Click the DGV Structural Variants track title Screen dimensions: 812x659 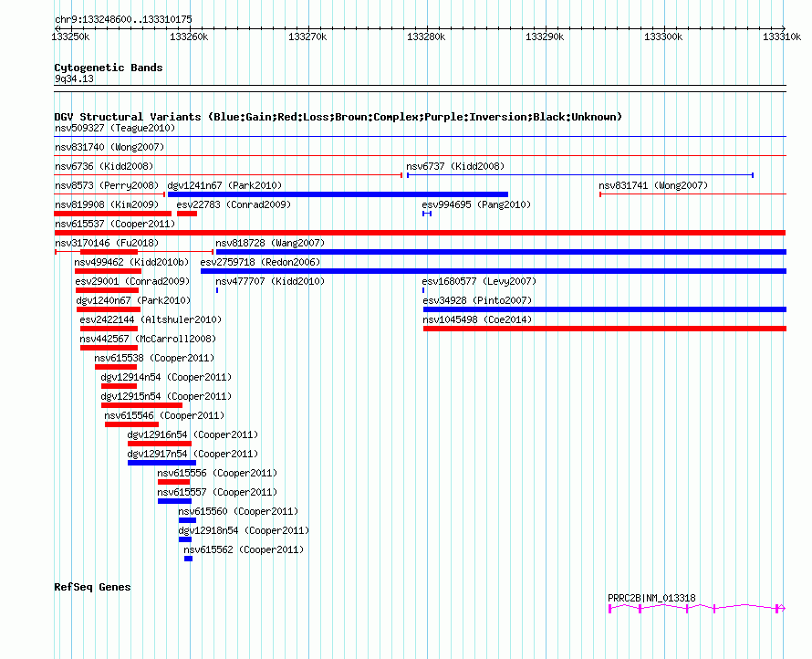coord(338,117)
